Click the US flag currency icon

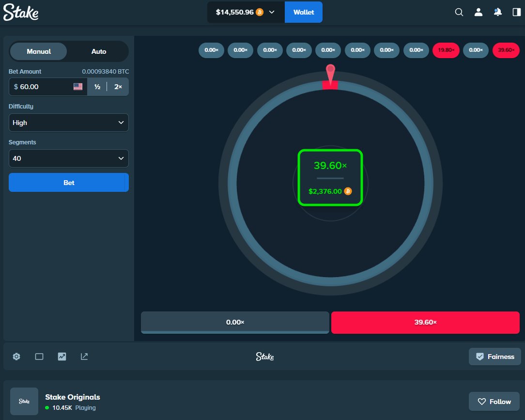(78, 87)
